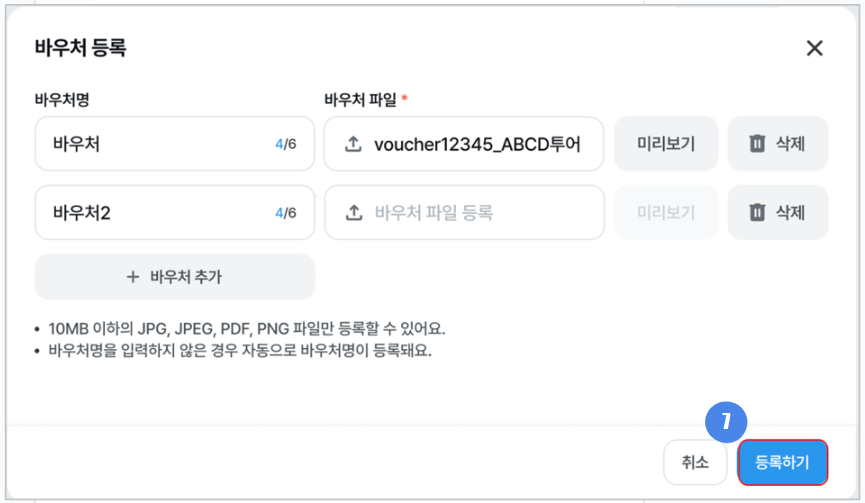The image size is (865, 503).
Task: Preview the voucher12345_ABCD투어 file with 미리보기
Action: (665, 144)
